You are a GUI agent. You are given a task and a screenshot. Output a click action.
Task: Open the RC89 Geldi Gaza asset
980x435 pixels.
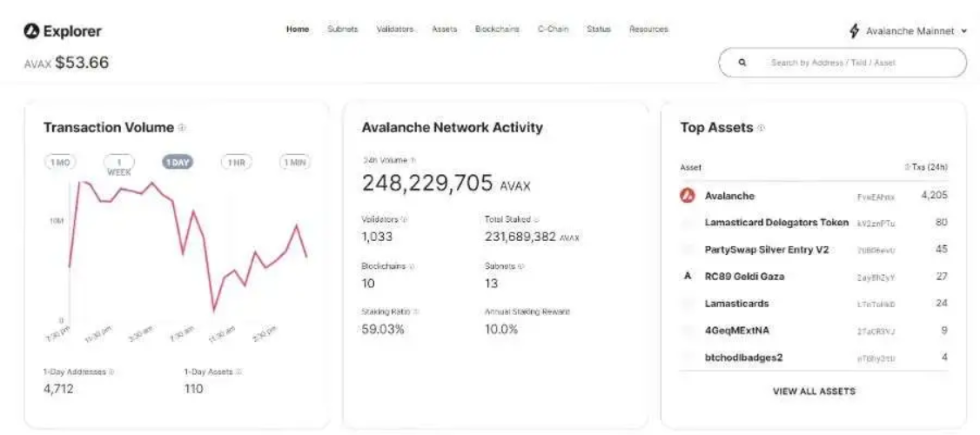pyautogui.click(x=744, y=277)
